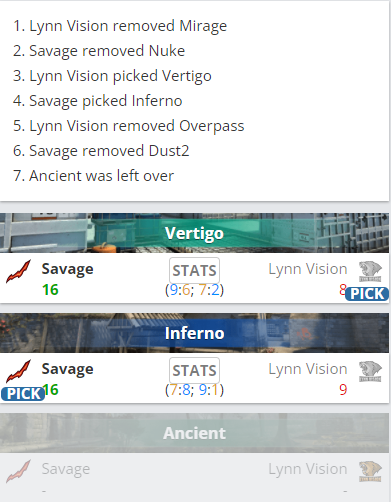
Task: Click Savage name in Ancient row
Action: pos(66,469)
